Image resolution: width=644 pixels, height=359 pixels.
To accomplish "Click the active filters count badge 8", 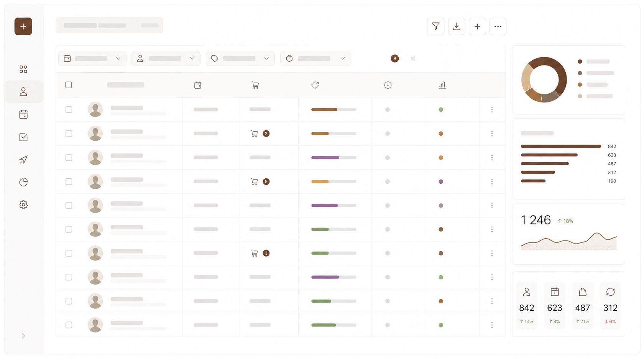I will click(395, 59).
